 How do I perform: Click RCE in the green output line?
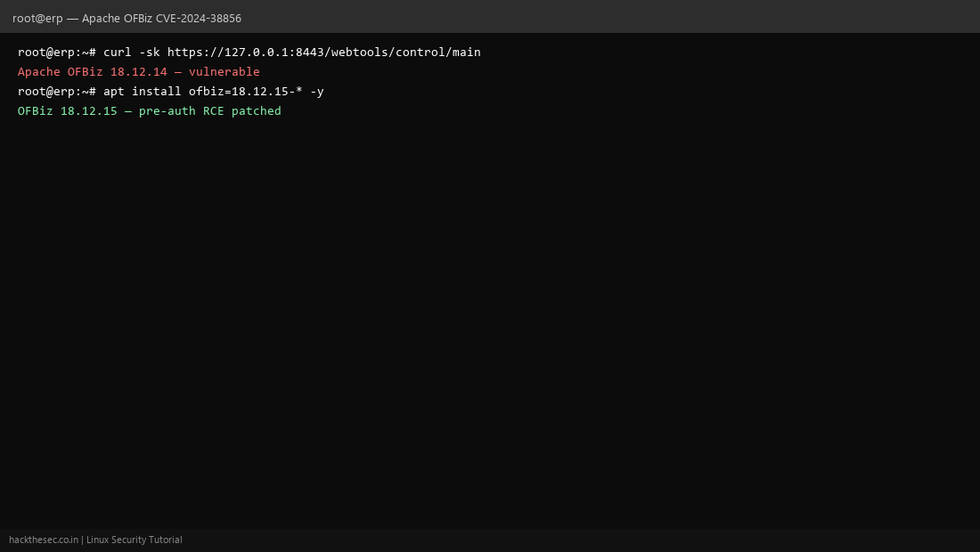pyautogui.click(x=214, y=110)
